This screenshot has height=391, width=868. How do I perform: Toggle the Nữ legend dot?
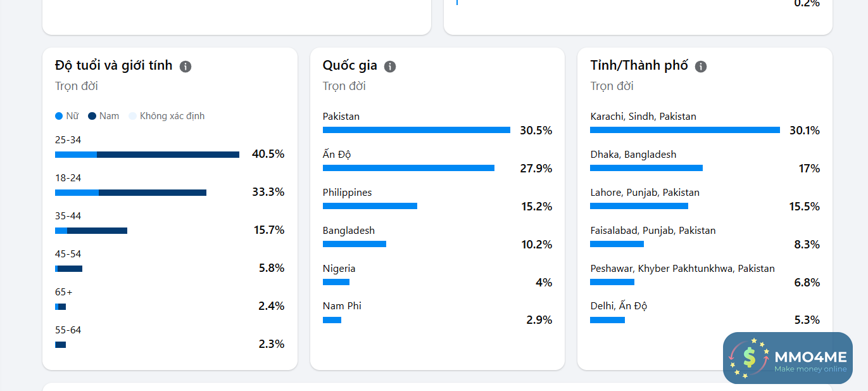tap(59, 116)
